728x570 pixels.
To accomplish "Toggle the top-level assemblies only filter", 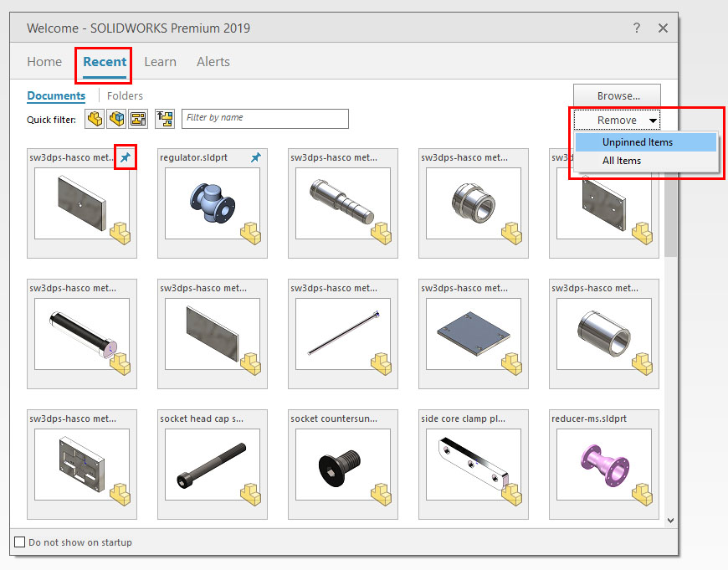I will pyautogui.click(x=165, y=119).
